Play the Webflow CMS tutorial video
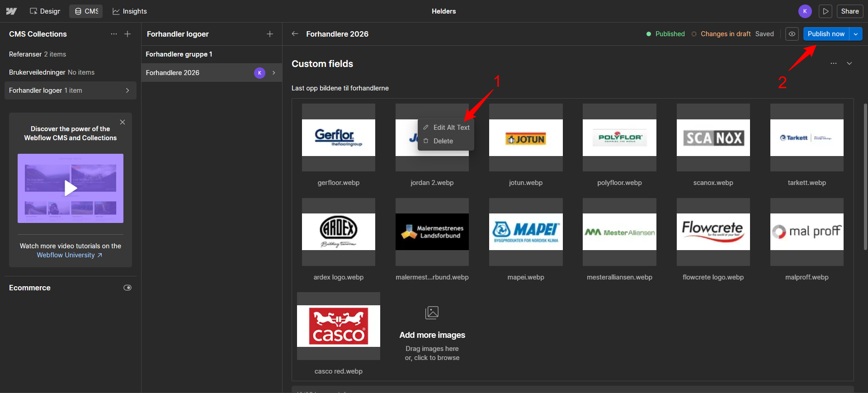868x393 pixels. [71, 188]
